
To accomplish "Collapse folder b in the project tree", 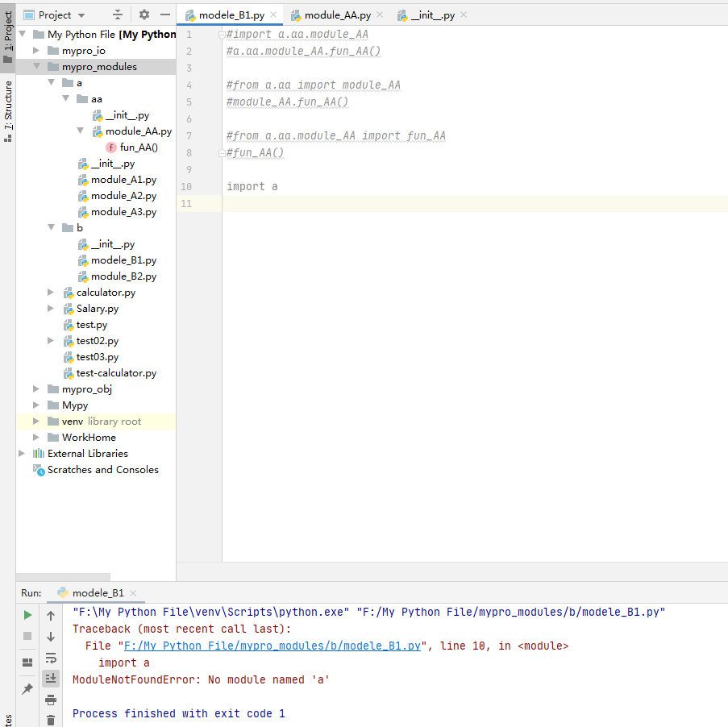I will [x=51, y=227].
